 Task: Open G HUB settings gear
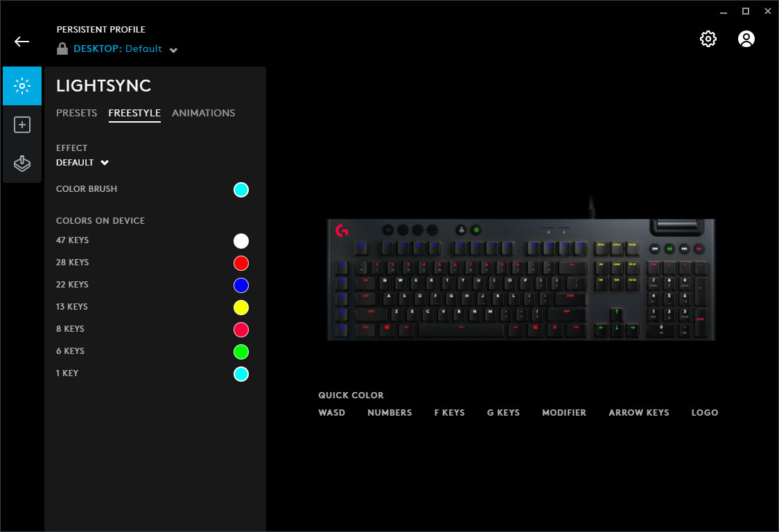point(708,39)
